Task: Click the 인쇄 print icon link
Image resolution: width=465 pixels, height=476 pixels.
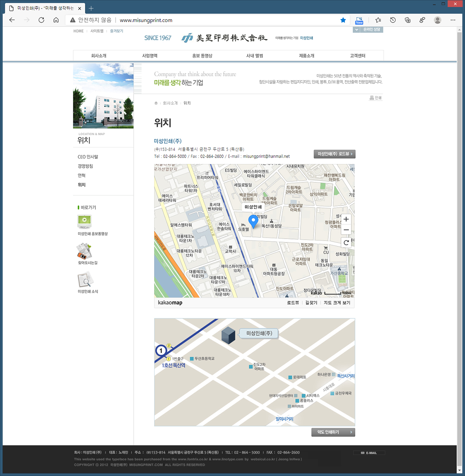Action: click(x=375, y=98)
